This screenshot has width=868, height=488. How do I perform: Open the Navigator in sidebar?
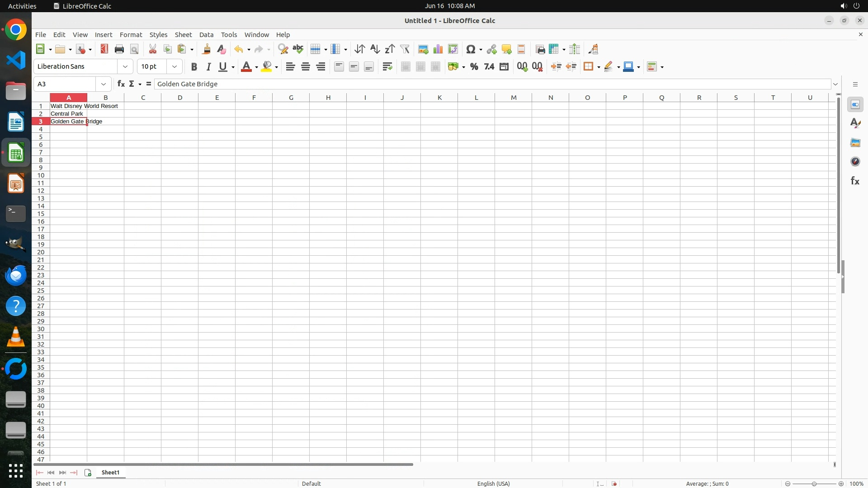click(x=855, y=162)
